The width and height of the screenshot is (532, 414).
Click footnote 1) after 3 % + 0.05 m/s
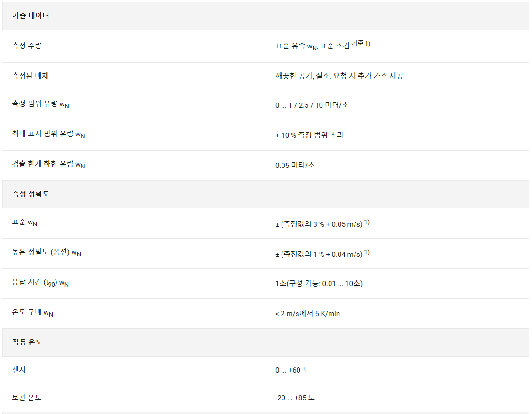click(x=367, y=223)
